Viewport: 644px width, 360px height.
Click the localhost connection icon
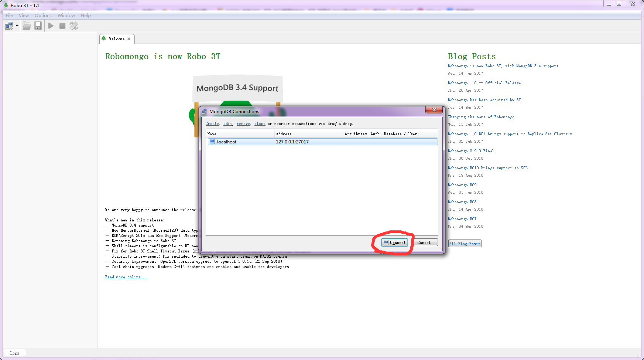click(x=212, y=142)
